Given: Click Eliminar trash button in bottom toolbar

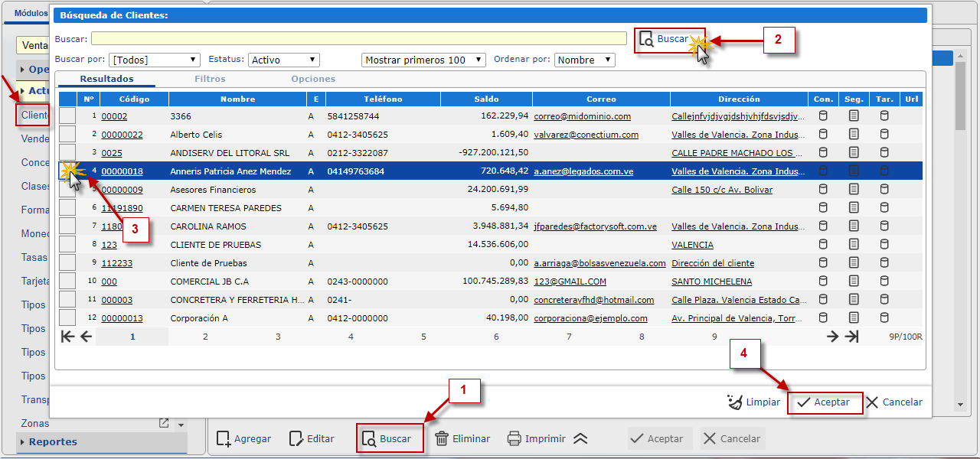Looking at the screenshot, I should pos(462,439).
